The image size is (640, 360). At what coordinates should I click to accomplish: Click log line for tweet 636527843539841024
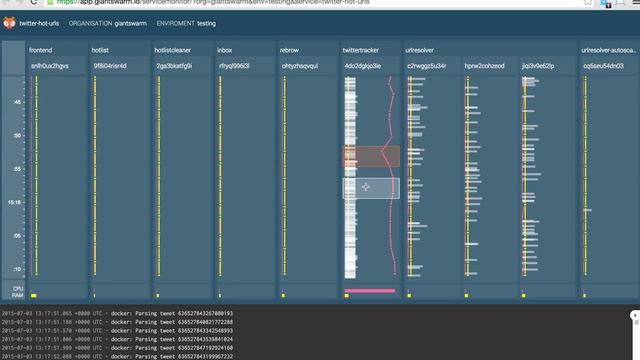(117, 339)
